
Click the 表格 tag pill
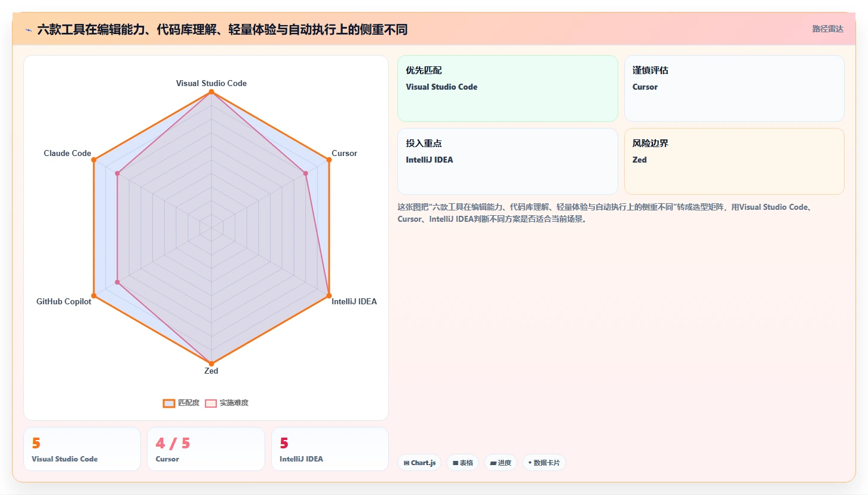point(462,463)
